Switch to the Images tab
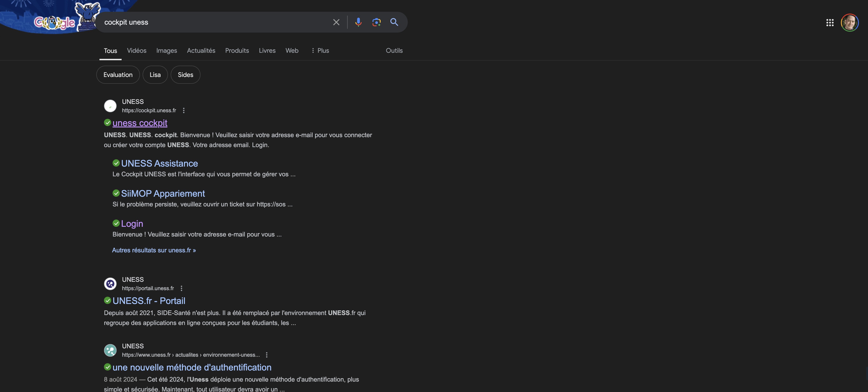 click(166, 51)
